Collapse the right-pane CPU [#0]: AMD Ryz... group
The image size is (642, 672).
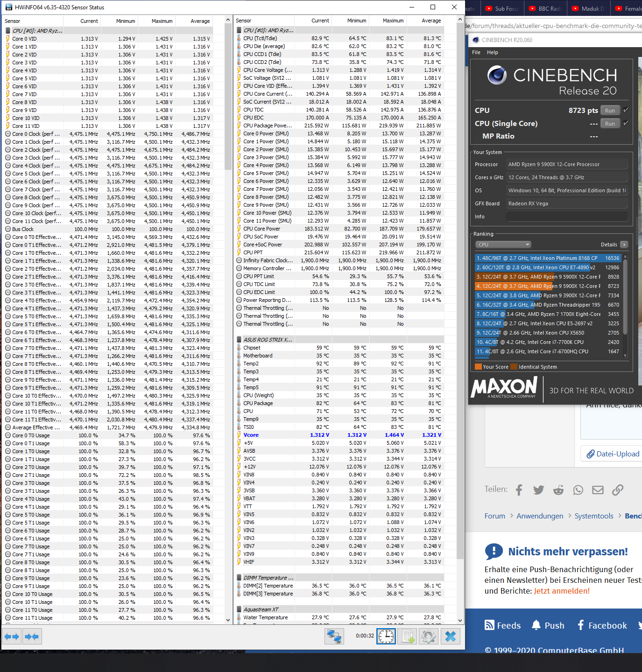pyautogui.click(x=239, y=30)
